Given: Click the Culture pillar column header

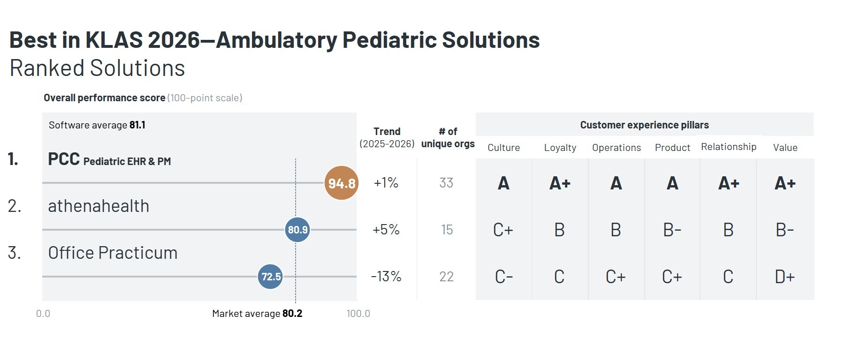Looking at the screenshot, I should point(503,148).
